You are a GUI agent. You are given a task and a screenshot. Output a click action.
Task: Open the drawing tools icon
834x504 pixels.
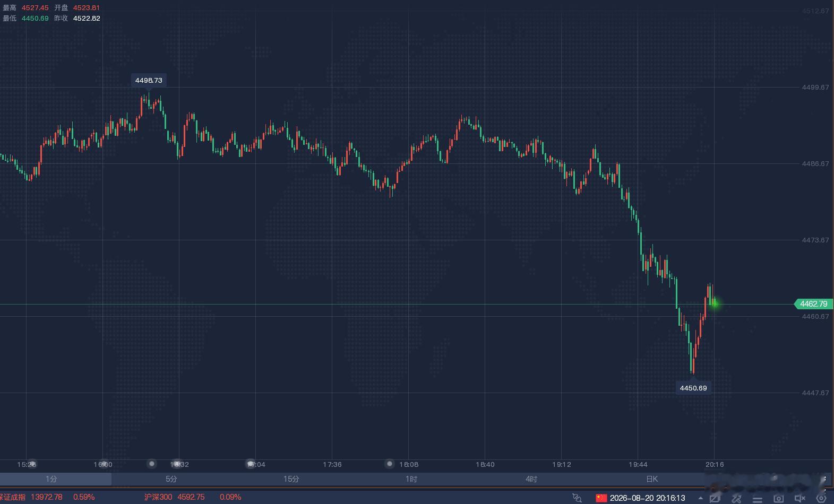(x=736, y=498)
